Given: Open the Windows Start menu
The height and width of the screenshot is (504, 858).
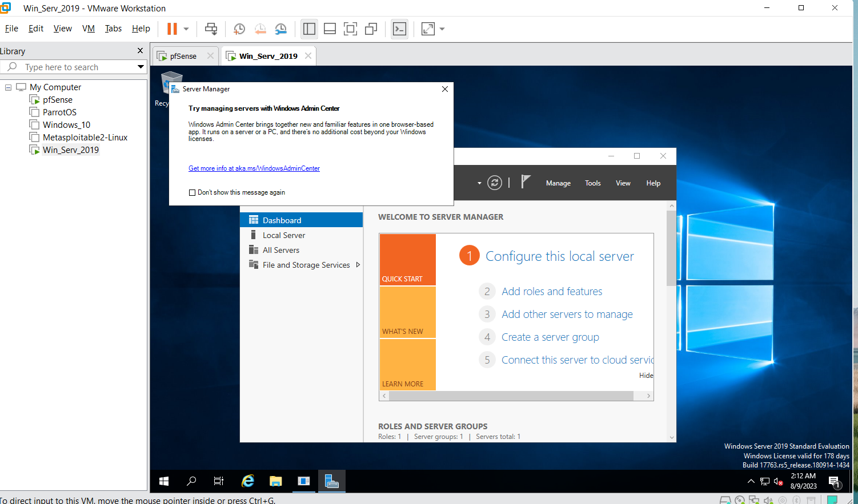Looking at the screenshot, I should (164, 481).
